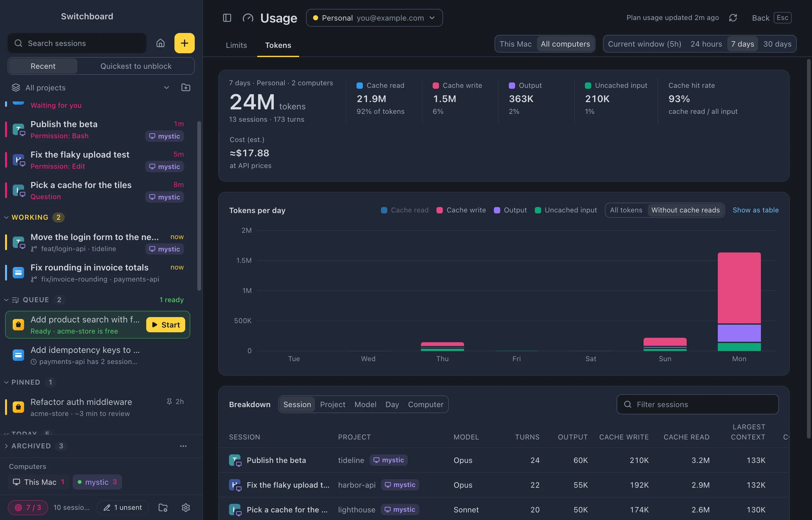This screenshot has height=520, width=812.
Task: Show All tokens in the chart
Action: 626,210
